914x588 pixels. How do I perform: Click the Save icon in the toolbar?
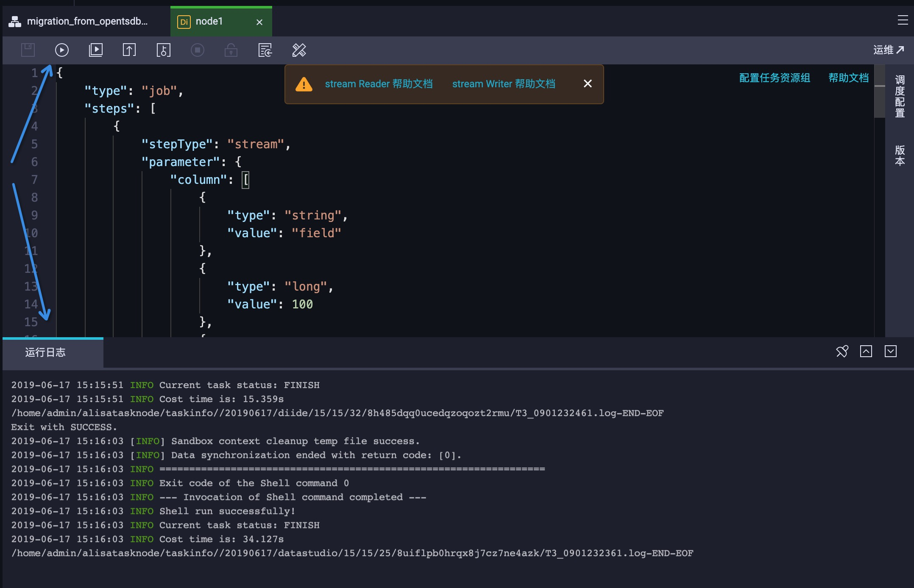(x=28, y=50)
